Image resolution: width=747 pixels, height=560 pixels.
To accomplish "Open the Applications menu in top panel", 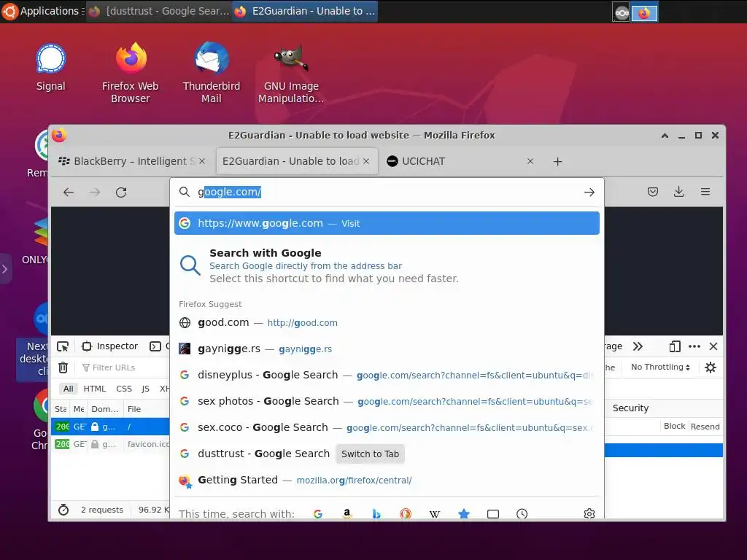I will pos(42,11).
